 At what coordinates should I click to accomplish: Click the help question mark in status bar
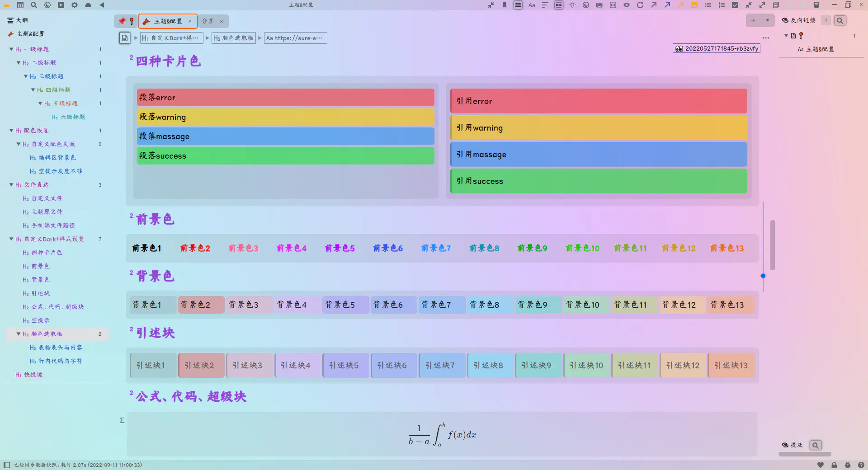click(x=861, y=465)
